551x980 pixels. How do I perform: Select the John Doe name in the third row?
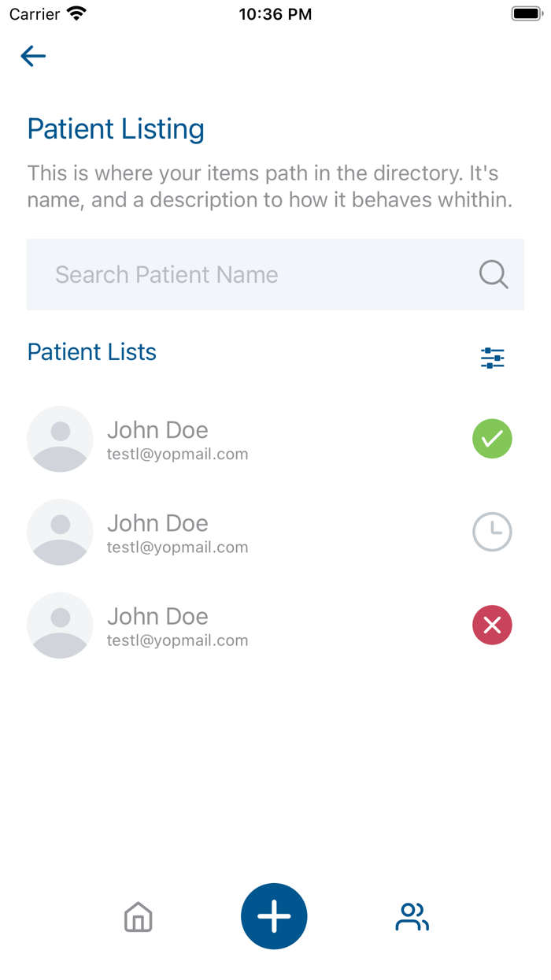(157, 616)
